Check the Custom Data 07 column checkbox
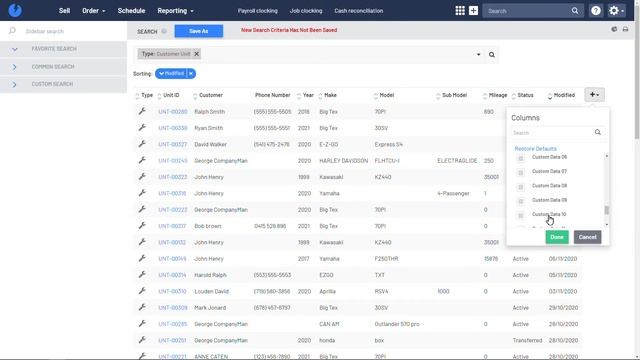Viewport: 640px width, 360px height. [x=520, y=172]
